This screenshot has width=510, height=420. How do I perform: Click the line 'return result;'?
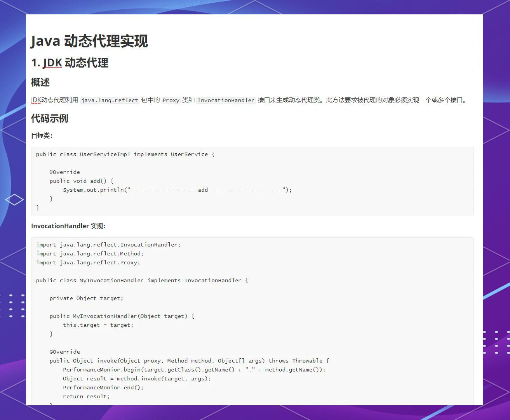point(87,396)
